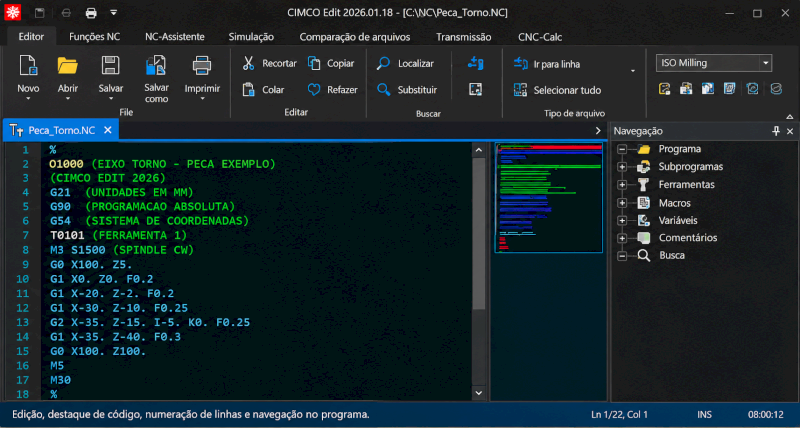Screen dimensions: 800x428
Task: Click the dimmed print preview icon in the title bar
Action: [66, 13]
